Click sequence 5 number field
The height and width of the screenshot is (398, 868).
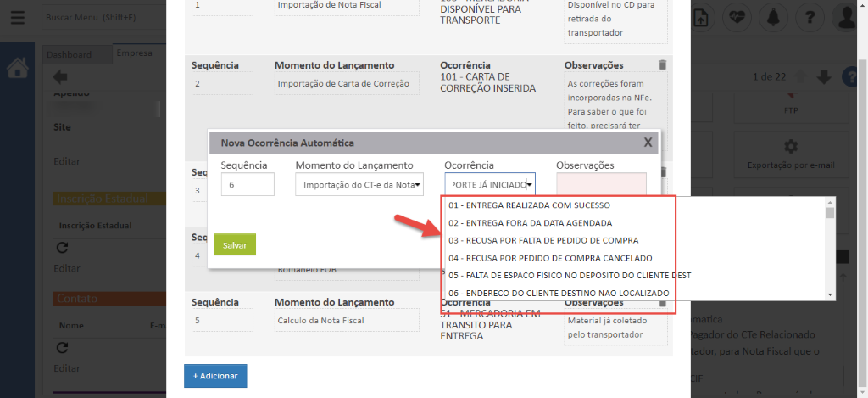[x=223, y=320]
